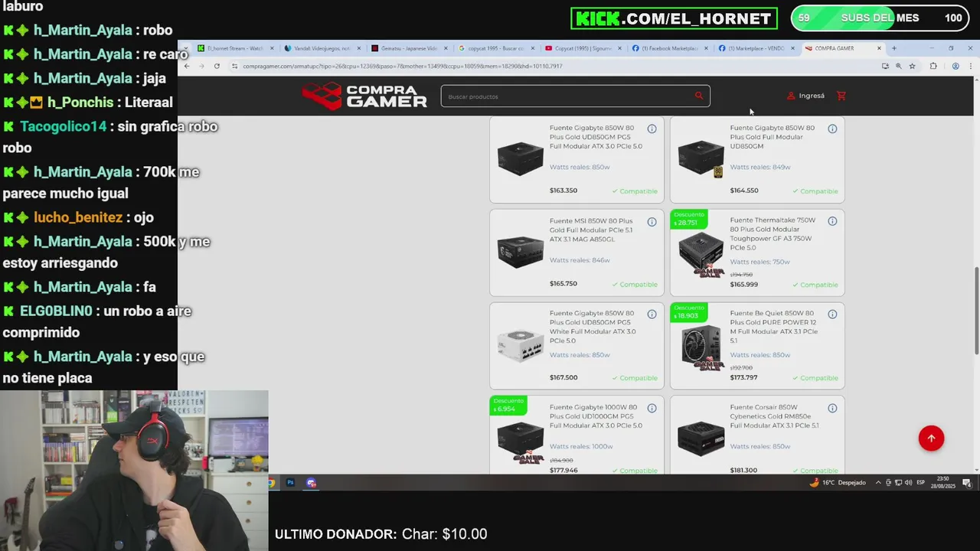Viewport: 980px width, 551px height.
Task: Open Fuente Gigabyte 1000W product title
Action: coord(596,416)
